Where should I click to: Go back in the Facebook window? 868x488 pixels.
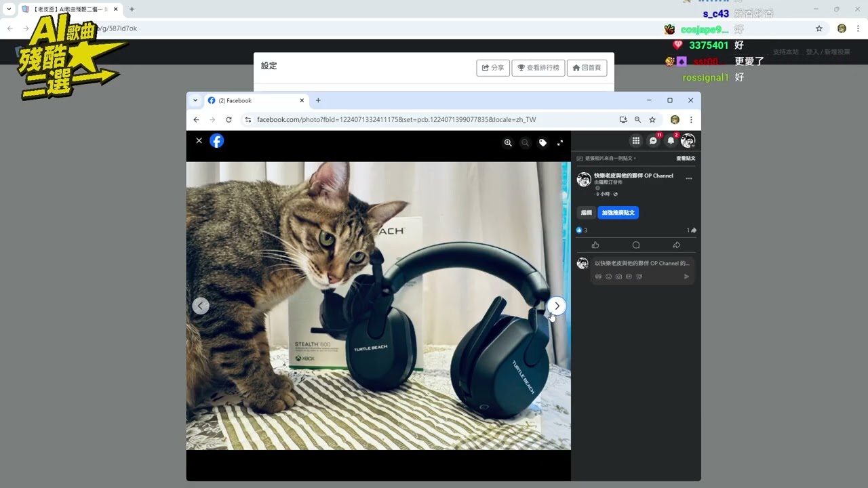coord(196,119)
